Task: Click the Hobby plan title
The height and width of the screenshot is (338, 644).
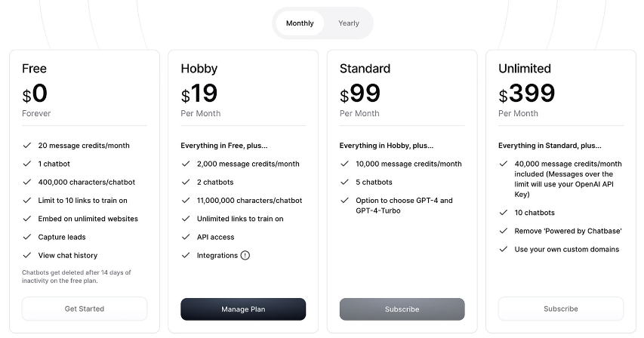Action: (x=199, y=69)
